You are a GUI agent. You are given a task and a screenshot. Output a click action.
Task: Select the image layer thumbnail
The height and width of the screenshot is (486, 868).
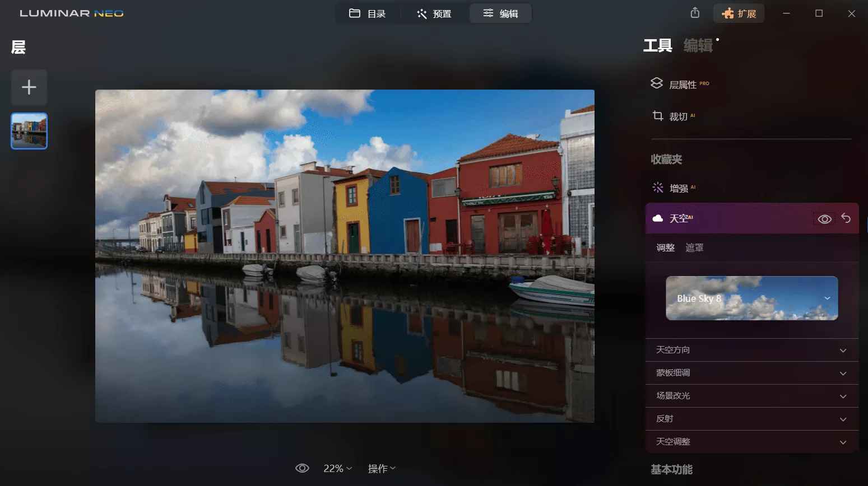point(29,130)
